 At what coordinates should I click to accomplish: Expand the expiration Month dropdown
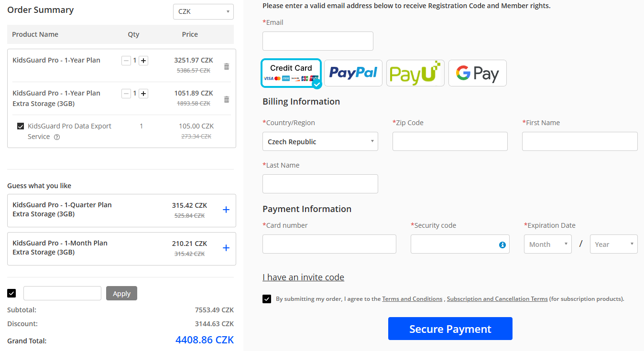(x=547, y=244)
